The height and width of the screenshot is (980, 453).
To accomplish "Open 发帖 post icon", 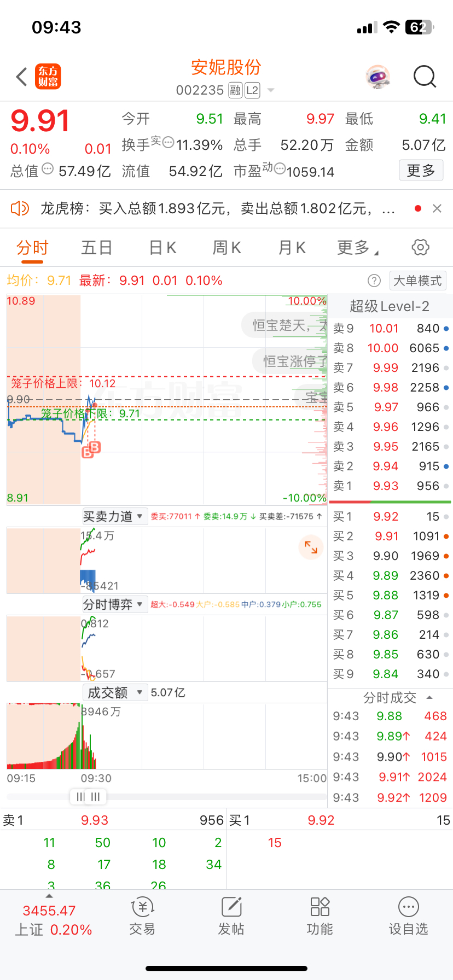I will point(231,916).
